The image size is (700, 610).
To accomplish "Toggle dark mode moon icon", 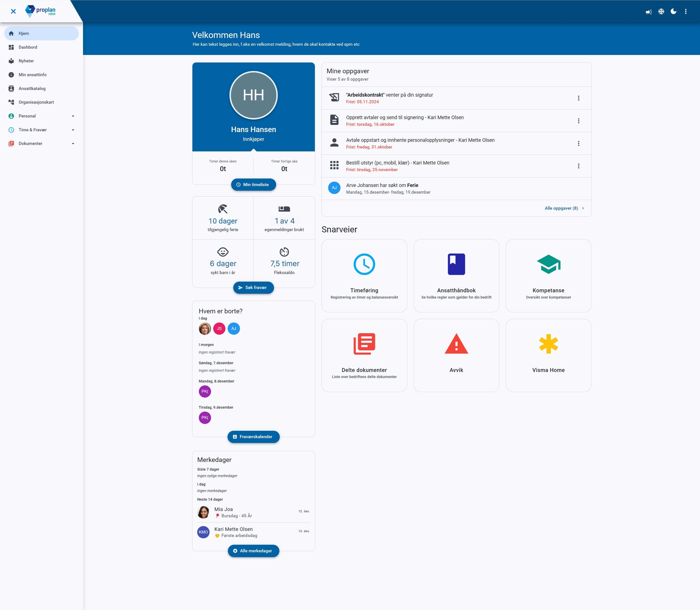I will (x=673, y=12).
